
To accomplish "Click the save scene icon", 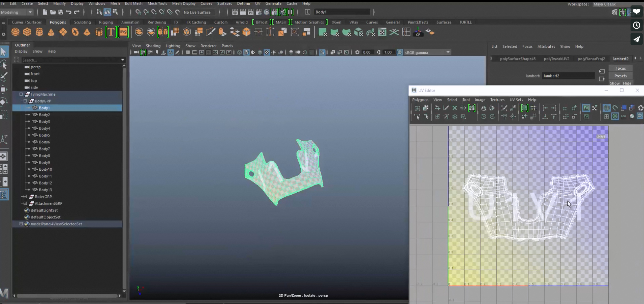I will coord(61,12).
